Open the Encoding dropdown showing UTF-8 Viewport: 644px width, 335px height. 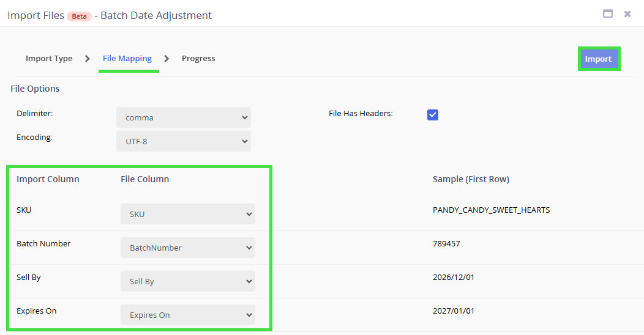[x=183, y=141]
